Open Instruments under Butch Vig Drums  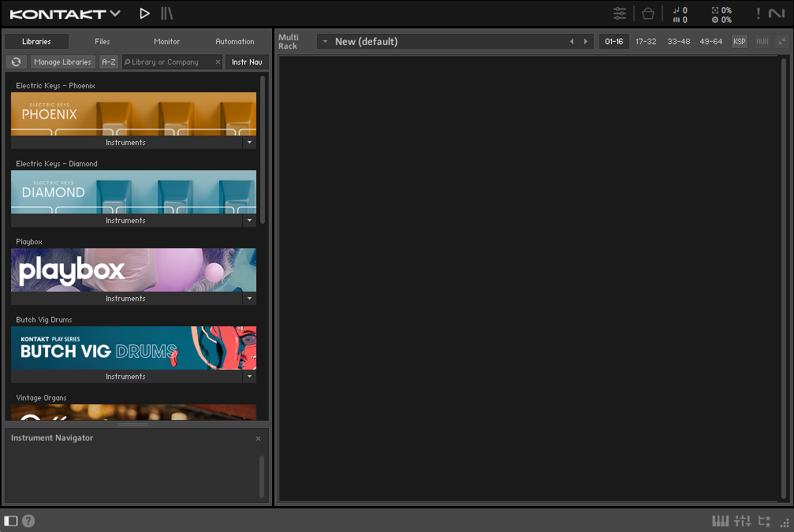[126, 376]
